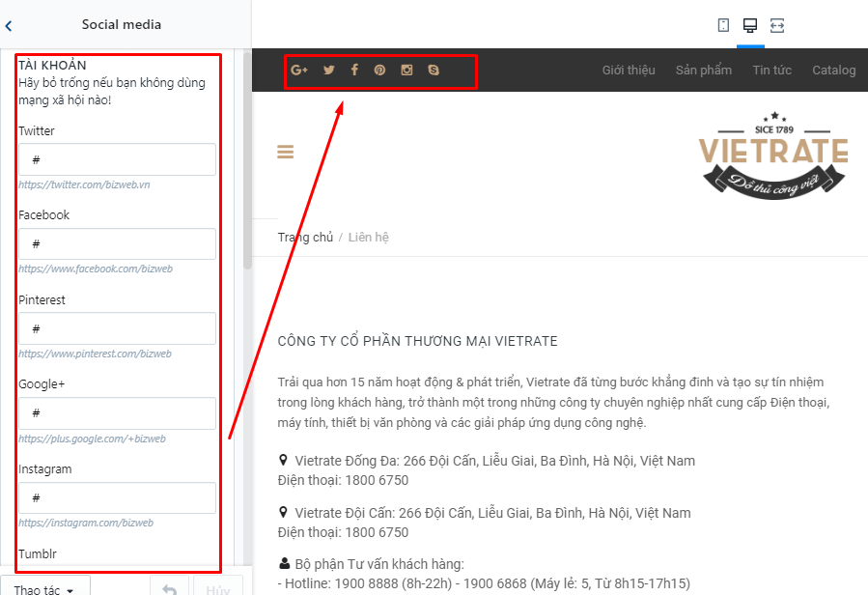This screenshot has width=868, height=595.
Task: Open the Sản phẩm menu item
Action: pyautogui.click(x=704, y=70)
